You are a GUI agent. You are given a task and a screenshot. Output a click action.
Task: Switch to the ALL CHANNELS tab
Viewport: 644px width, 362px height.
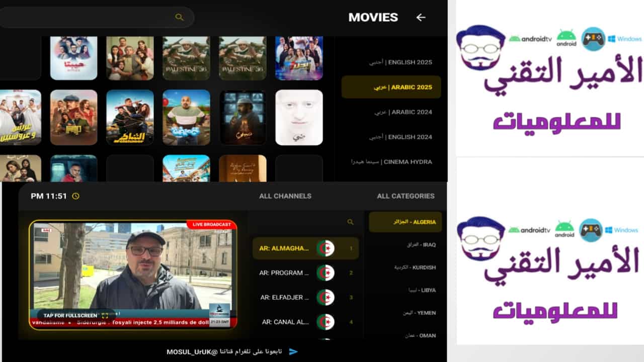[285, 196]
